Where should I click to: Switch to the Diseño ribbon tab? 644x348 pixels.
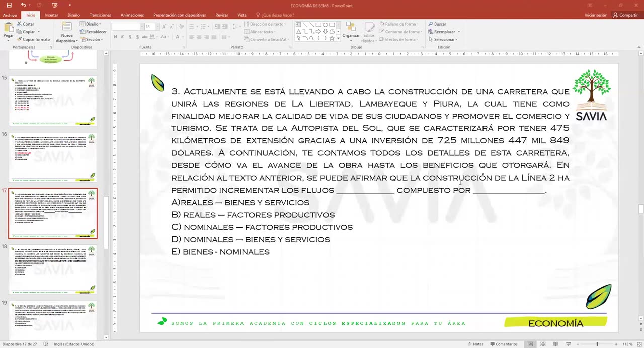[x=74, y=15]
